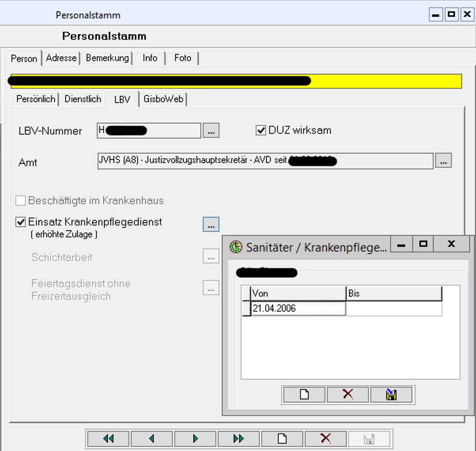This screenshot has height=451, width=476.
Task: Select the Von cell 21.04.2006
Action: [x=298, y=308]
